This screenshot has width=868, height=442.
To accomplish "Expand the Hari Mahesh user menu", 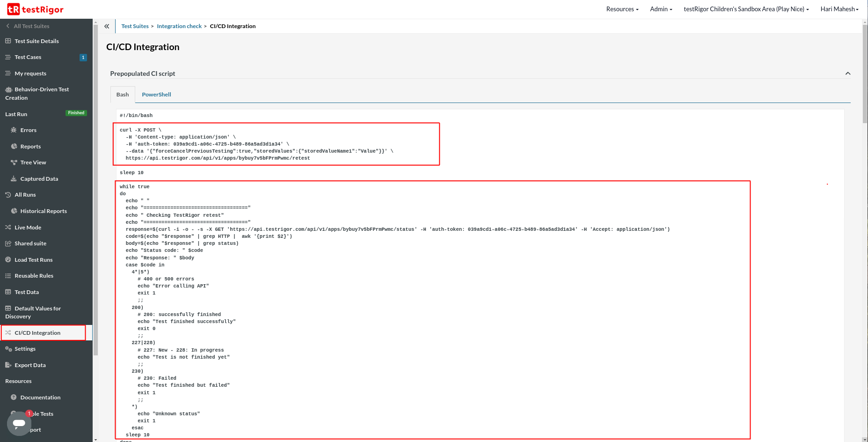I will [x=839, y=9].
